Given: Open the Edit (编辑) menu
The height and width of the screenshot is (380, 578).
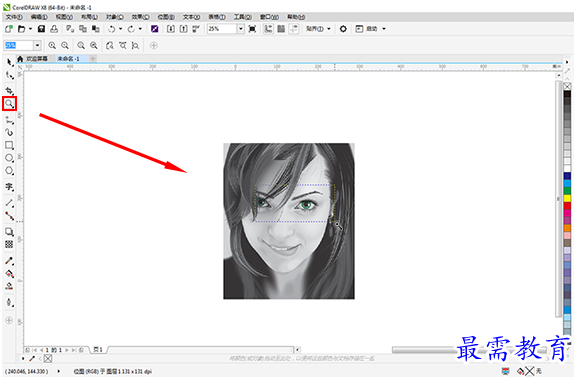Looking at the screenshot, I should tap(39, 17).
